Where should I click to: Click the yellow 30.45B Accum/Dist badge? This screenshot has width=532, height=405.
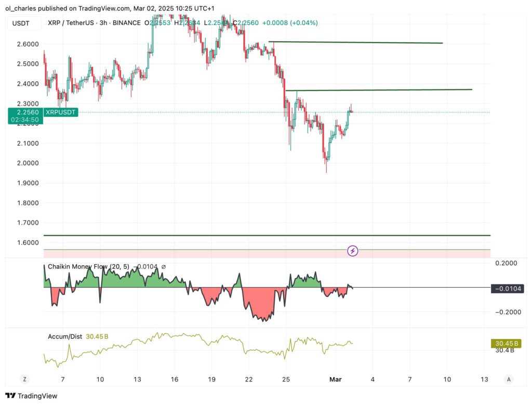[506, 343]
